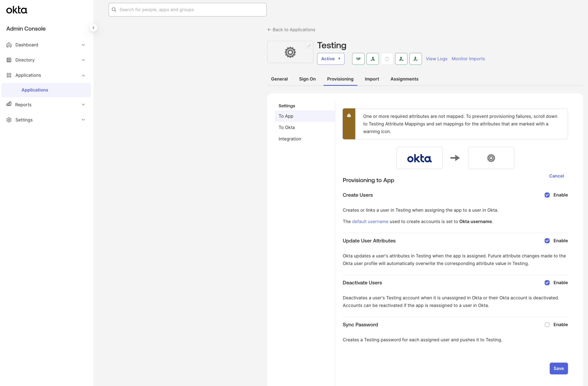Edit app logo with the pencil icon

[x=309, y=45]
